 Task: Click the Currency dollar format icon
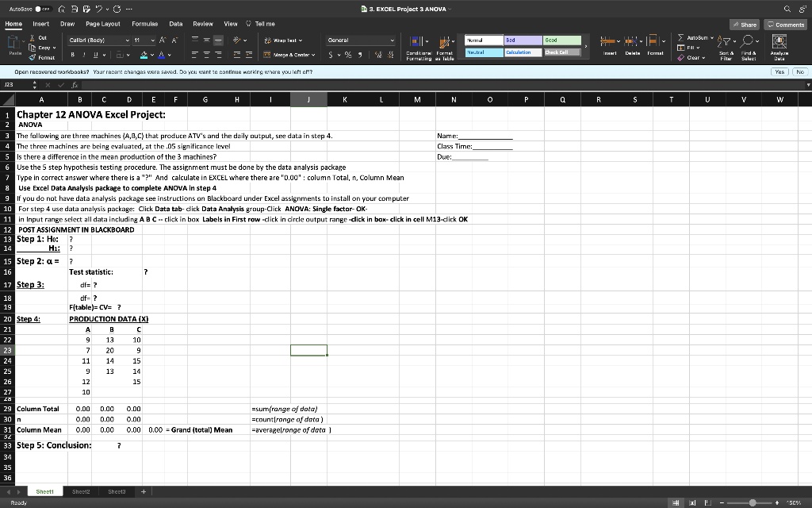coord(331,55)
